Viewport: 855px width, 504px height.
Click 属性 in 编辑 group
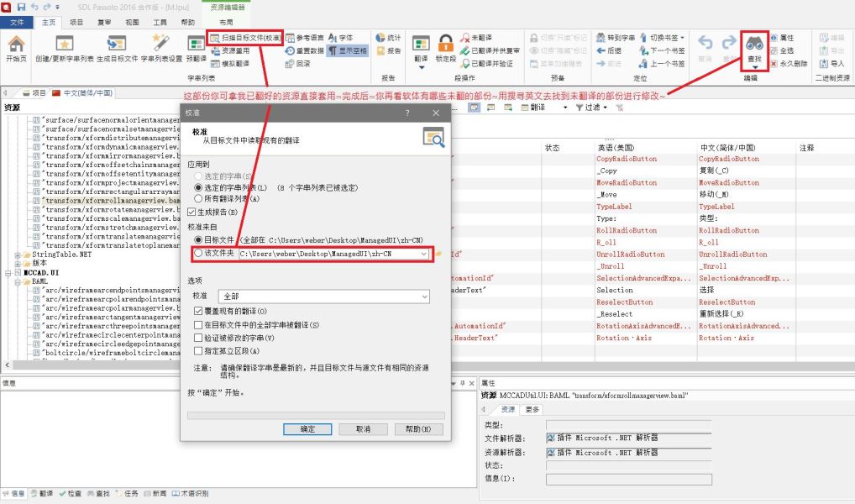click(782, 38)
